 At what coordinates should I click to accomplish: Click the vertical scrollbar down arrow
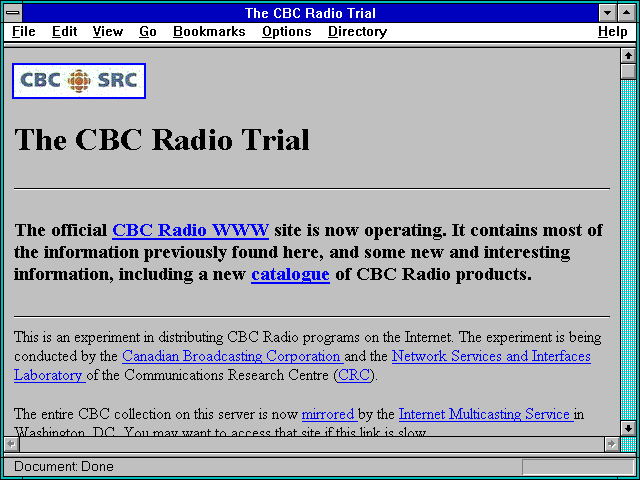628,428
